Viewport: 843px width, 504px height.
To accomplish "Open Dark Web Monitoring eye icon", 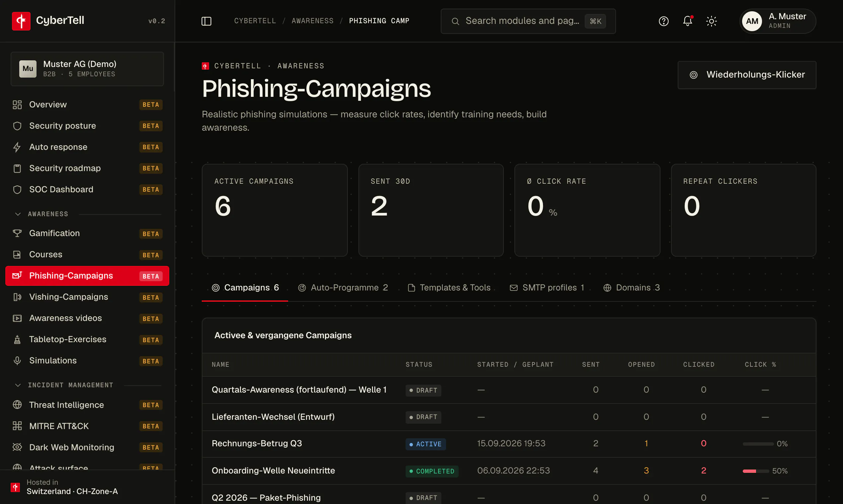I will click(17, 447).
